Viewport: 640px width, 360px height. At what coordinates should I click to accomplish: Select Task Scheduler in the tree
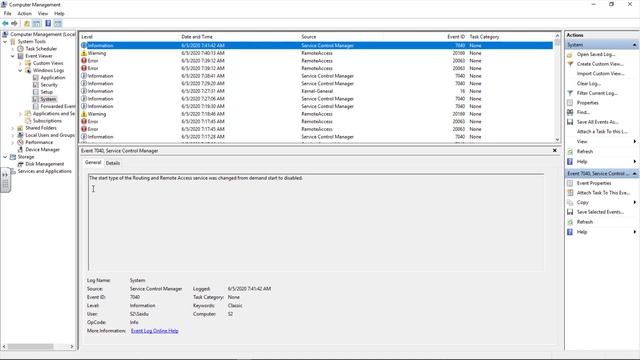click(x=41, y=49)
